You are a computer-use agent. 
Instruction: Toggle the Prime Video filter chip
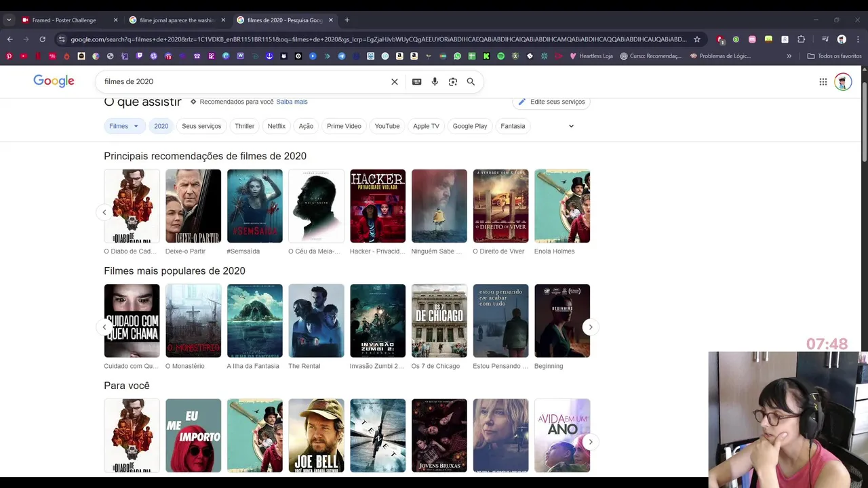tap(344, 126)
